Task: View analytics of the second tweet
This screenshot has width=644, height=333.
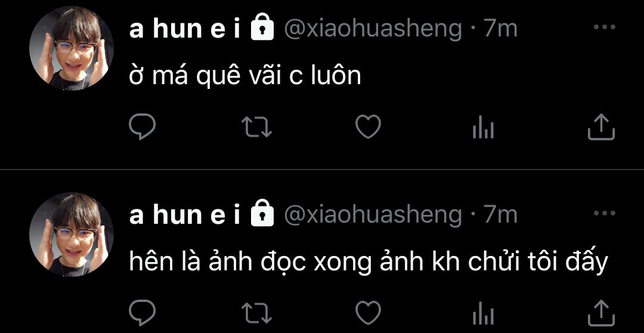Action: tap(483, 313)
